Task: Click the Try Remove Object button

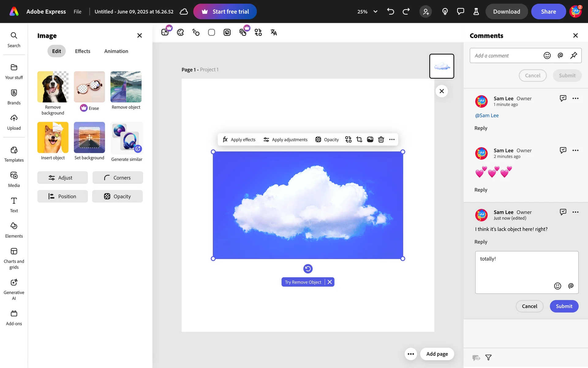Action: tap(303, 282)
